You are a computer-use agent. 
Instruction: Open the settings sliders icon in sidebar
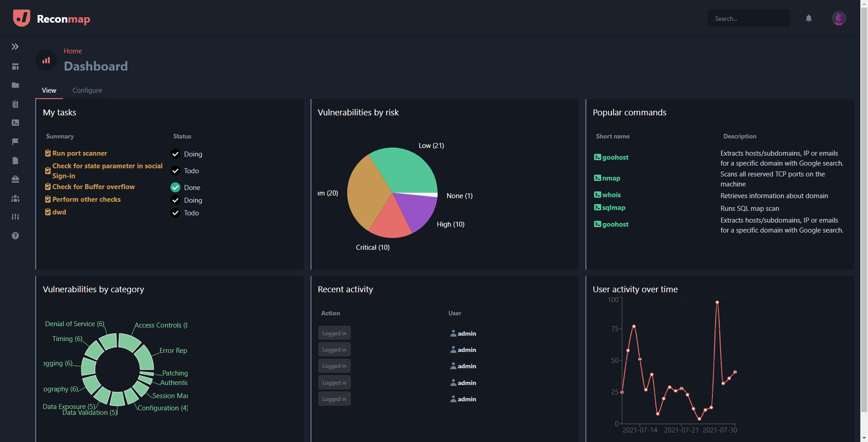click(x=15, y=217)
